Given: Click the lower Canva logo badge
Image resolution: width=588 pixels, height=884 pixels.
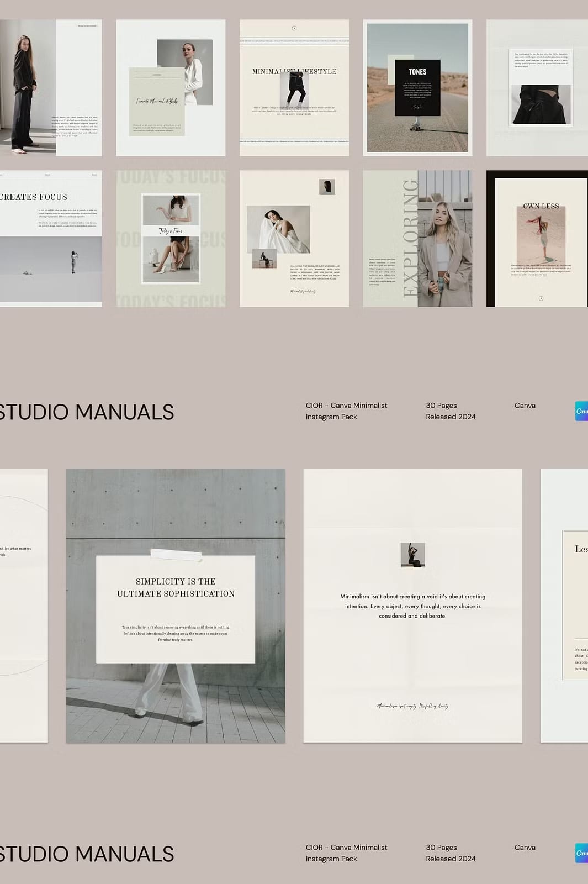Looking at the screenshot, I should click(x=581, y=853).
